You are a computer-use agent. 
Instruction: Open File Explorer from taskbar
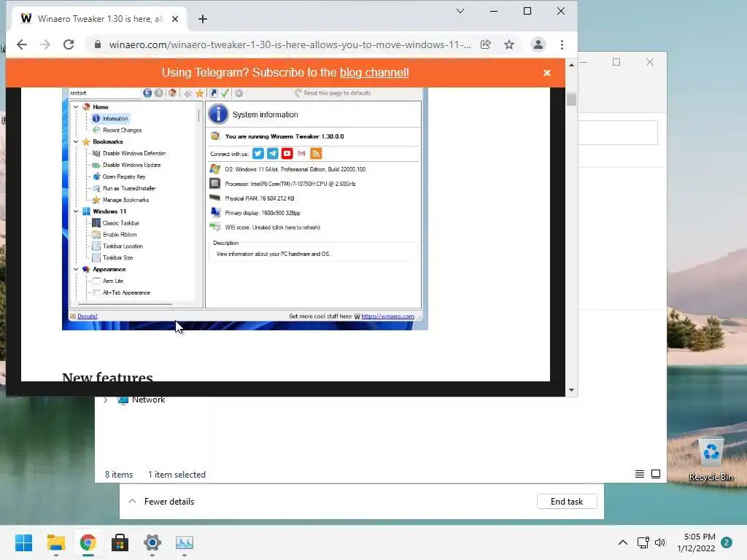click(56, 542)
